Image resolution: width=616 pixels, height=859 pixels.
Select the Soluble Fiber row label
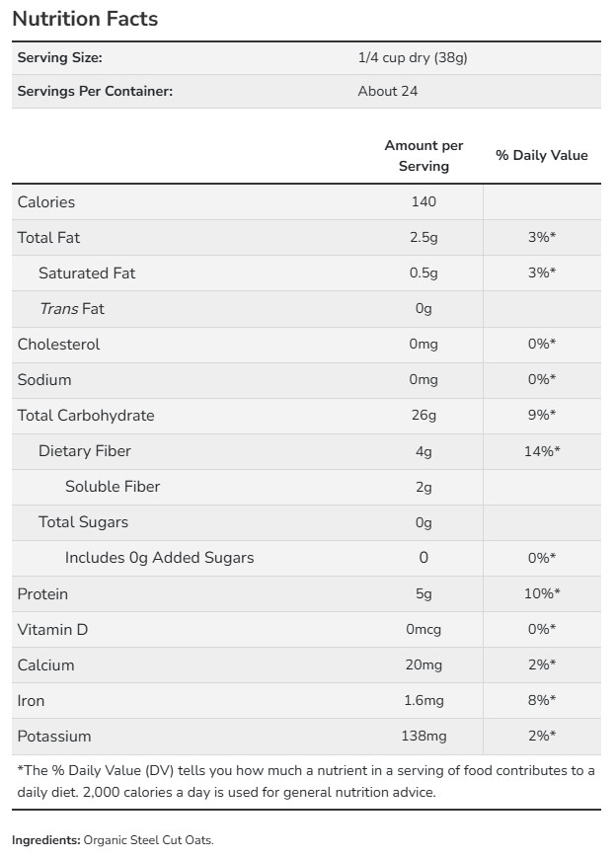tap(113, 487)
